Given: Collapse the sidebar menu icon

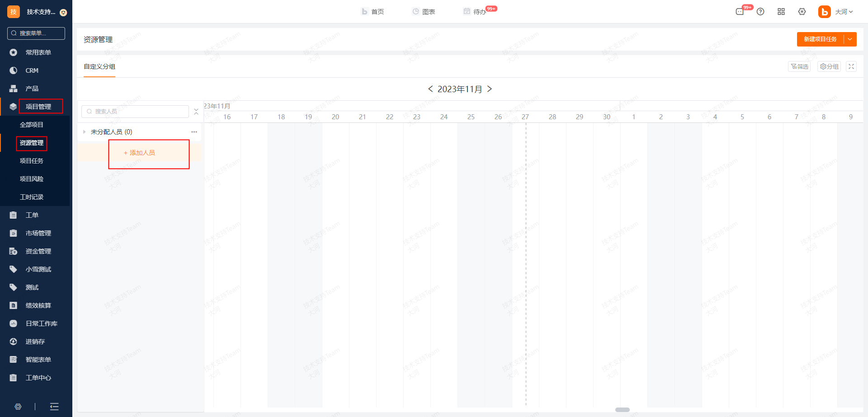Looking at the screenshot, I should tap(54, 407).
